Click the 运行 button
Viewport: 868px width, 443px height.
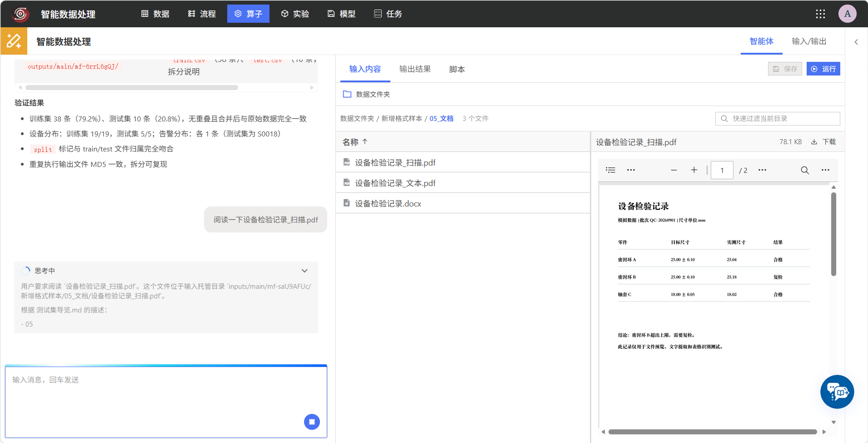pos(823,69)
